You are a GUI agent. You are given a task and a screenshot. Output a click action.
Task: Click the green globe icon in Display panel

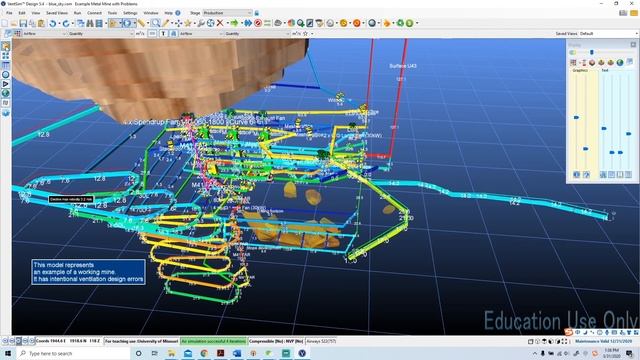620,62
